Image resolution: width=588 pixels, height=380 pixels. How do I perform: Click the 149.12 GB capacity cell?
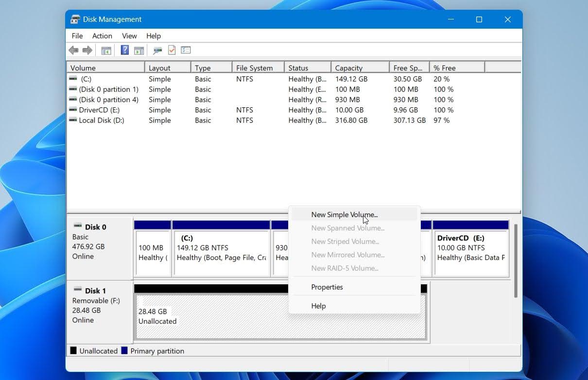[351, 79]
